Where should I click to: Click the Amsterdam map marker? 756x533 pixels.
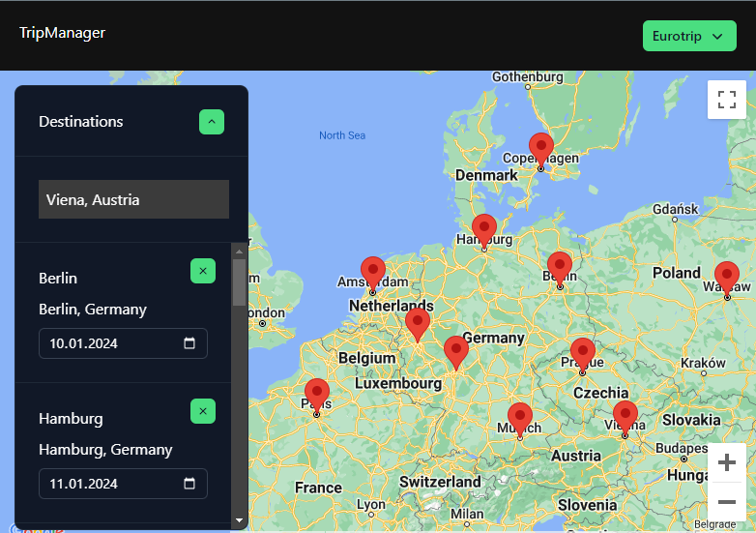[x=373, y=275]
